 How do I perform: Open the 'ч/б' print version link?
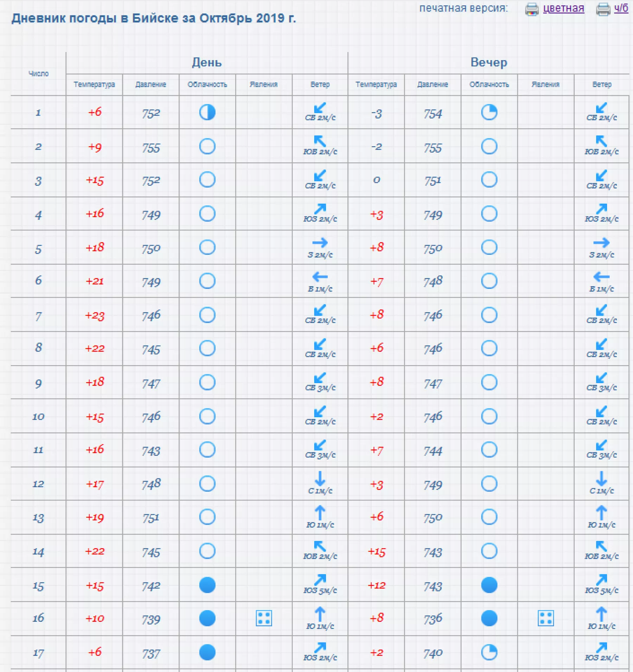(621, 8)
